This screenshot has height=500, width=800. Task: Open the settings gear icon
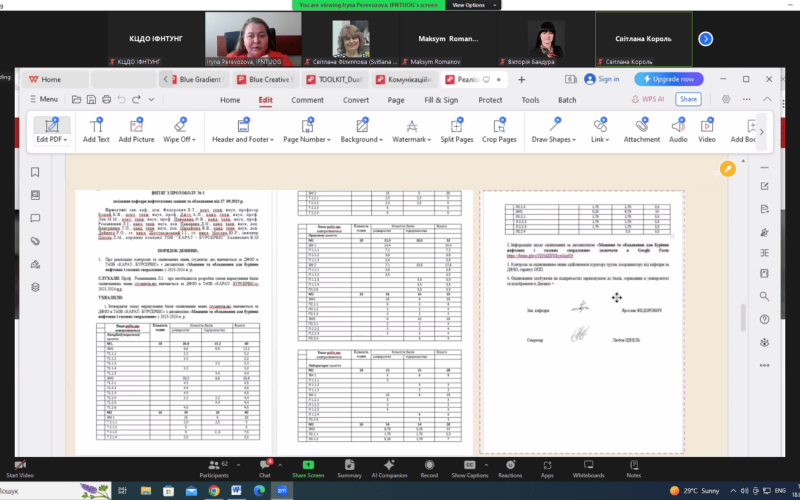pos(726,99)
